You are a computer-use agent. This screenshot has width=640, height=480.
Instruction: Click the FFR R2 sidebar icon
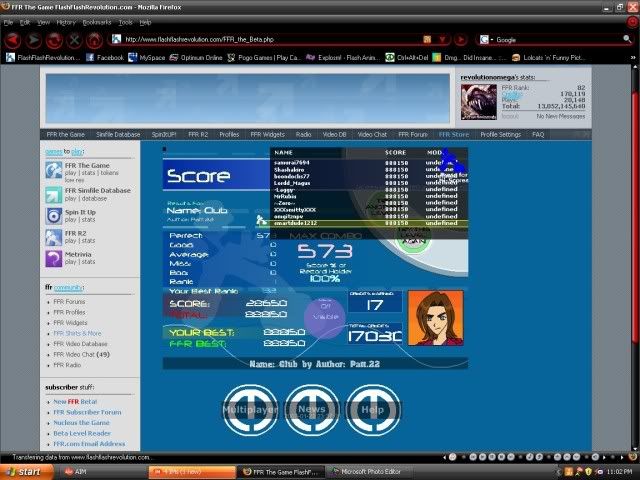click(54, 235)
